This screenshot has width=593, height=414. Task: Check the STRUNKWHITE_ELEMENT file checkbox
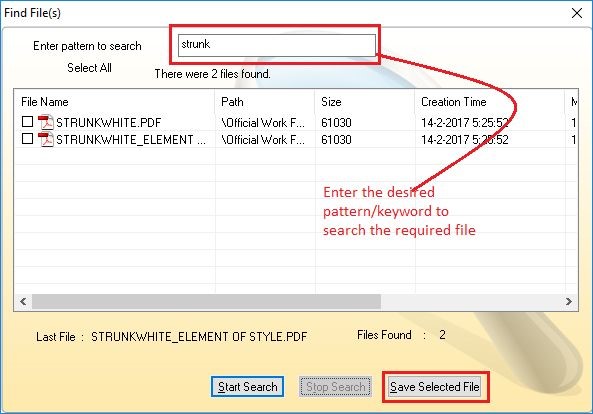coord(27,139)
